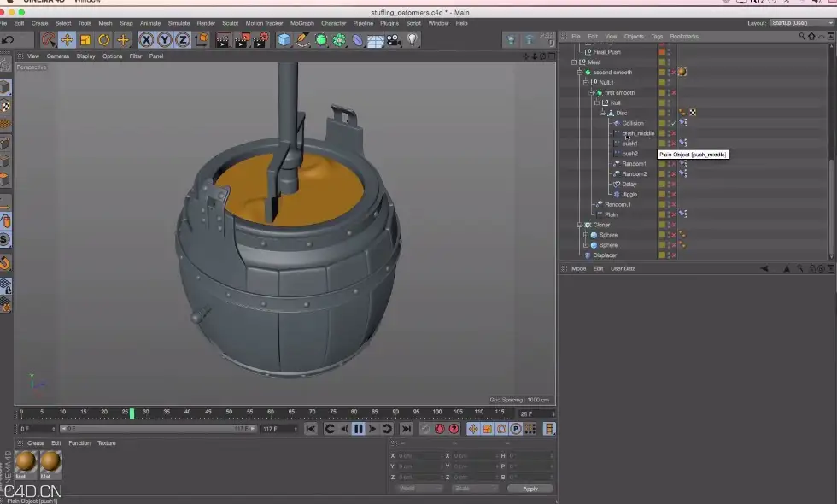
Task: Click the Disc layer color swatch
Action: [662, 113]
